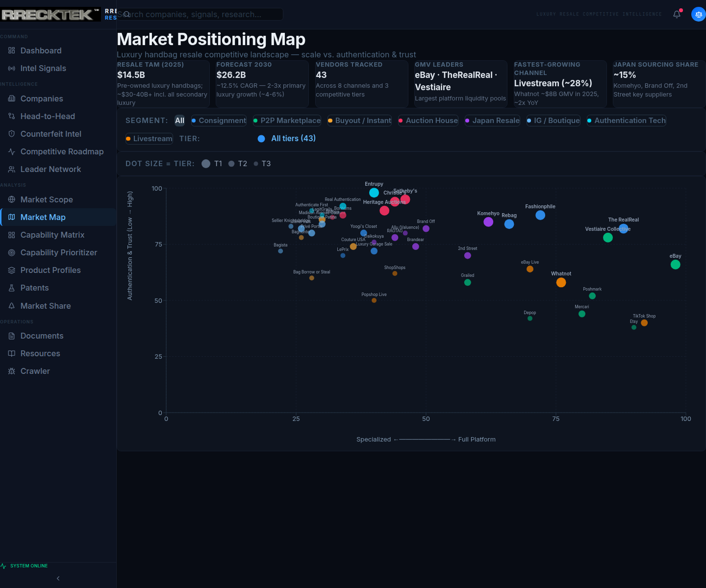Toggle the Buyout / Instant filter
Screen dimensions: 706x588
[x=359, y=121]
